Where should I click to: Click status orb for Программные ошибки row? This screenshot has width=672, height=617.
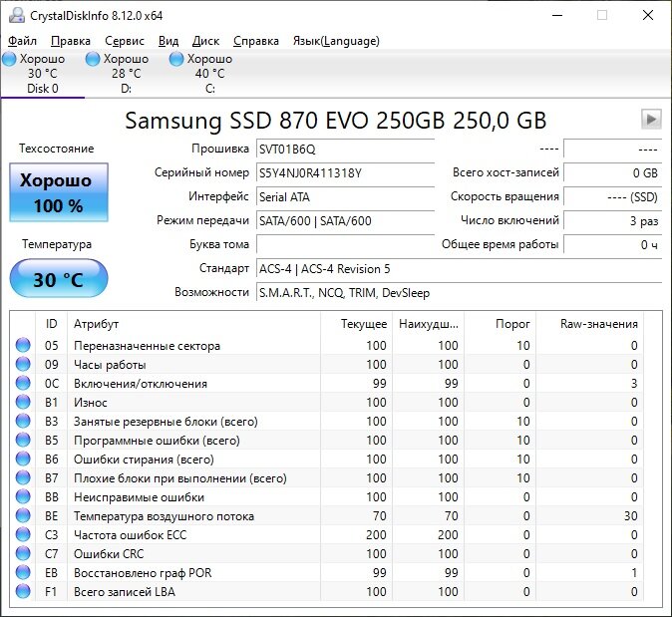[x=23, y=440]
